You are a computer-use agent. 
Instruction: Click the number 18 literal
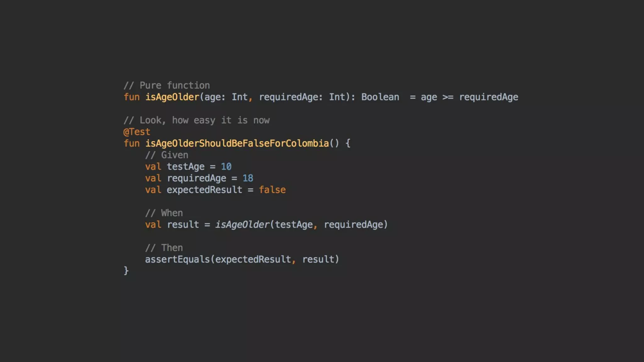[x=247, y=178]
